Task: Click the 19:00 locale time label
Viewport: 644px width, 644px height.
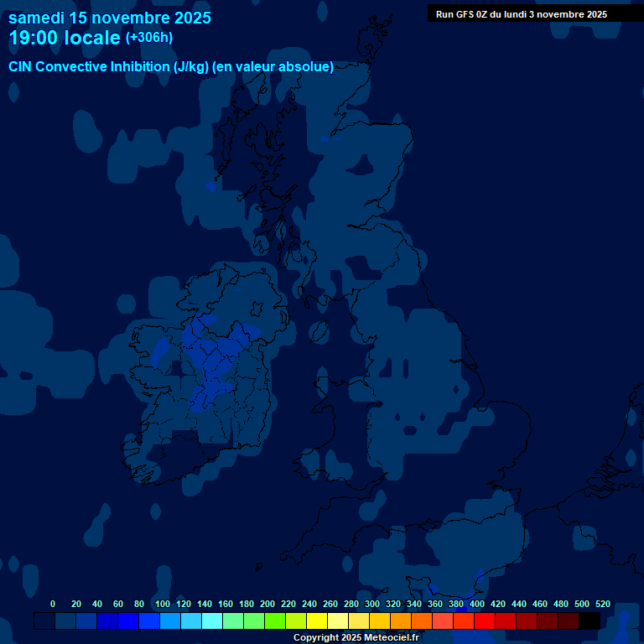Action: [65, 39]
